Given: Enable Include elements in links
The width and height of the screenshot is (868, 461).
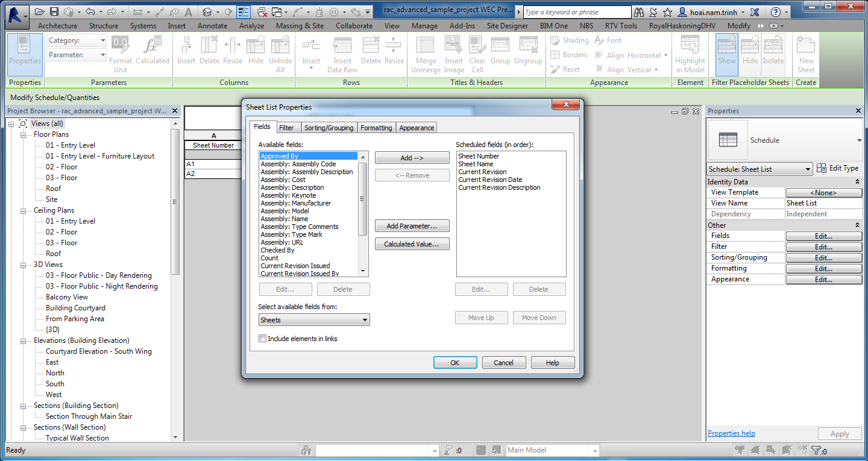Looking at the screenshot, I should coord(262,338).
